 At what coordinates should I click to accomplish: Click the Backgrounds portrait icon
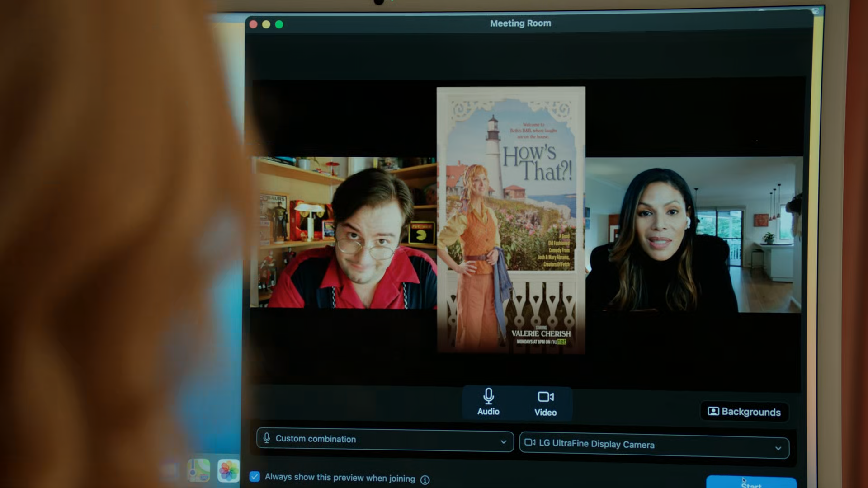click(713, 411)
